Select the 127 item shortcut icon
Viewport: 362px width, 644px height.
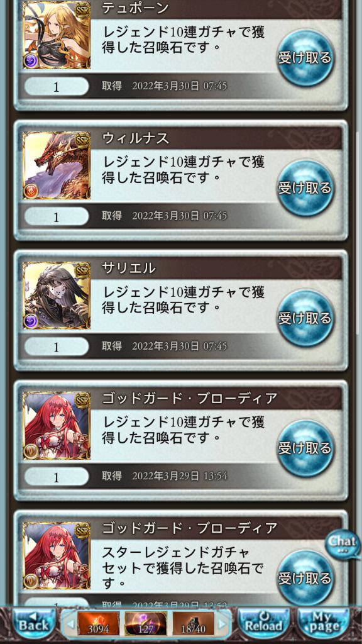146,624
